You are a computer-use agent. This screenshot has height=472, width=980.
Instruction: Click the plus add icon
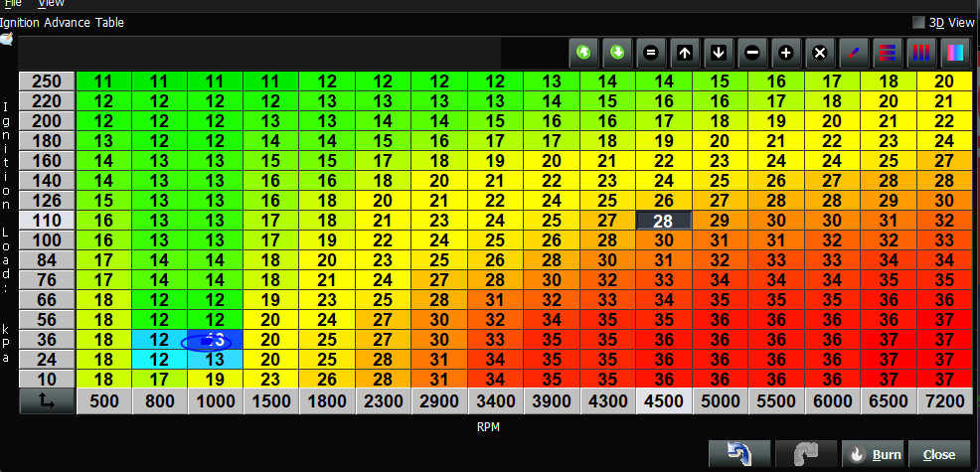[786, 53]
